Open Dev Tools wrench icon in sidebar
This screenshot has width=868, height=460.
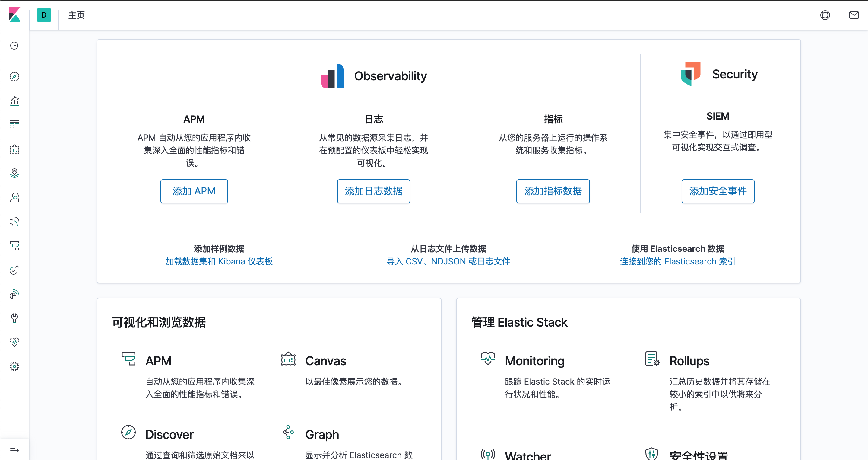(x=14, y=318)
